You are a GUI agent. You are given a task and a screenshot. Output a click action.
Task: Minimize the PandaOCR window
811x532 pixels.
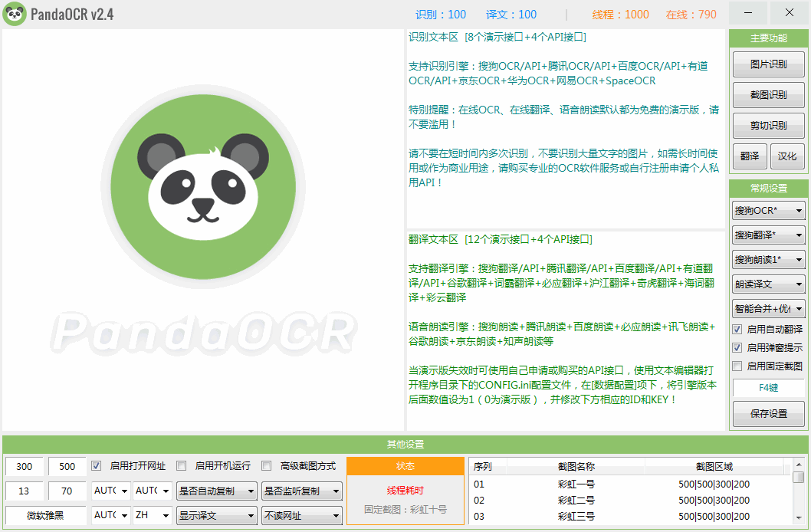coord(748,13)
